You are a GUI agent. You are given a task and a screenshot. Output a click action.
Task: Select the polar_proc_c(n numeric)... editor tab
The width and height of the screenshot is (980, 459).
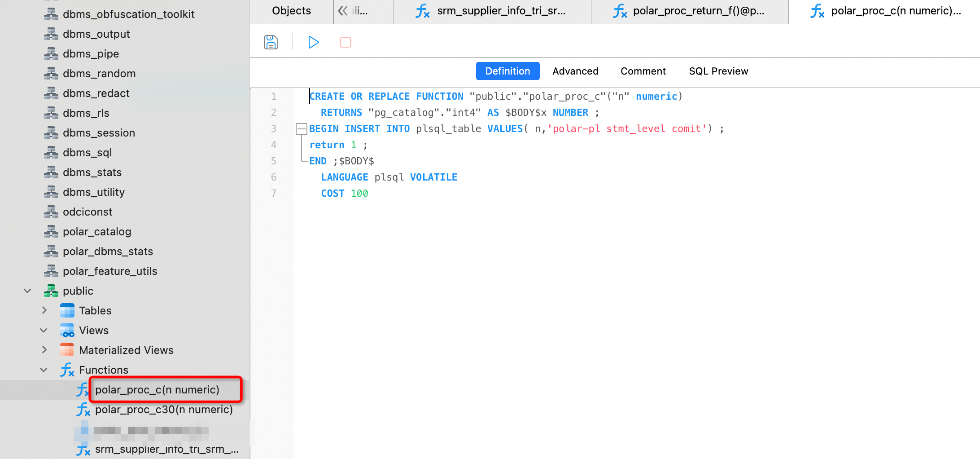pos(885,11)
